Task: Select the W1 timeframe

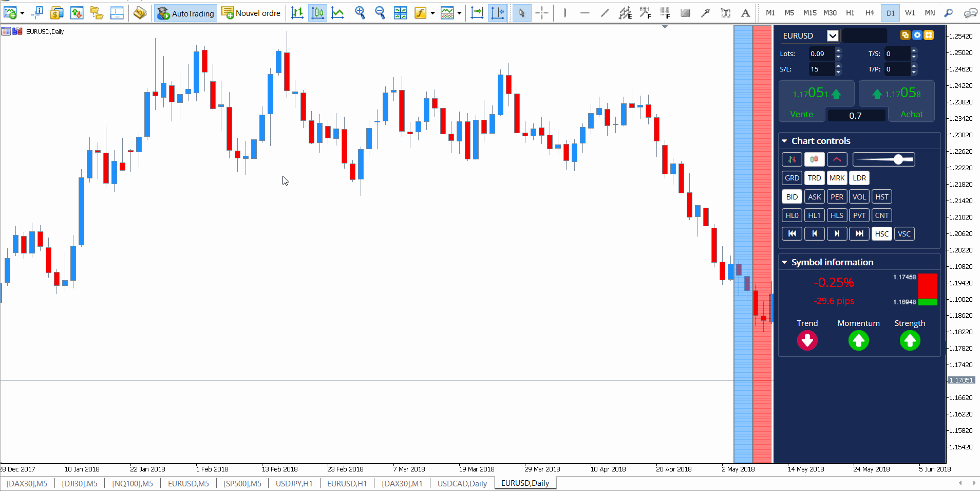Action: (x=910, y=13)
